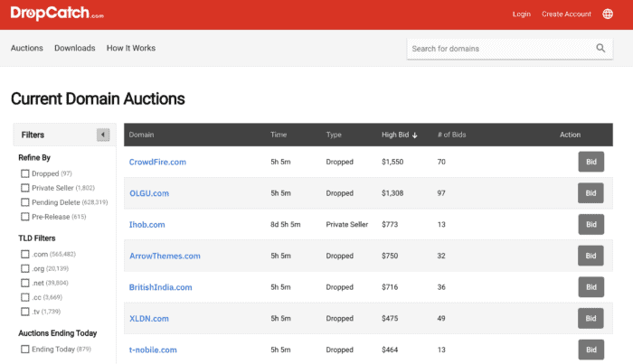Click the Private Seller type cell

[347, 225]
